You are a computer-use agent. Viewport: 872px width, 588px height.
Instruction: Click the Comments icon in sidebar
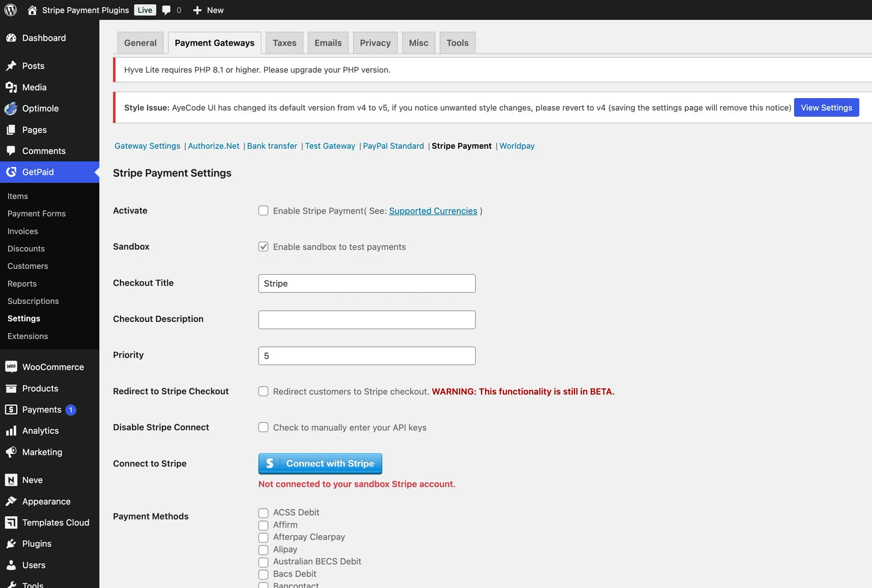coord(11,151)
